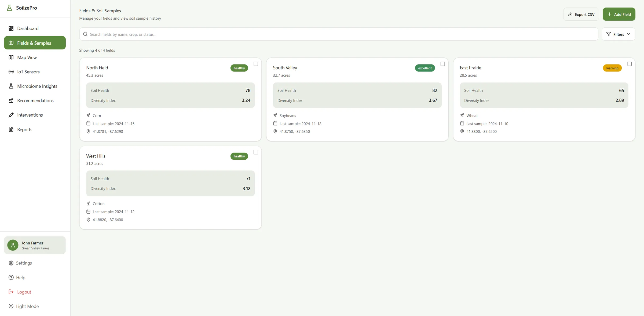Click the Settings gear icon
Image resolution: width=644 pixels, height=316 pixels.
pyautogui.click(x=11, y=263)
